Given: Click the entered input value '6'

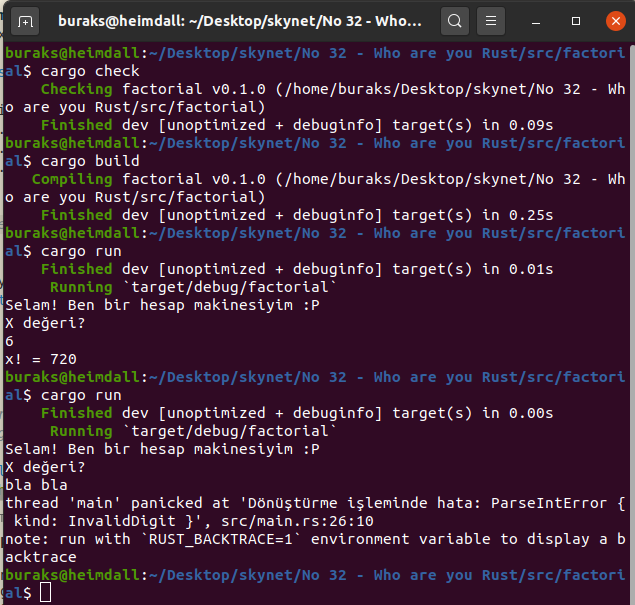Looking at the screenshot, I should tap(9, 341).
